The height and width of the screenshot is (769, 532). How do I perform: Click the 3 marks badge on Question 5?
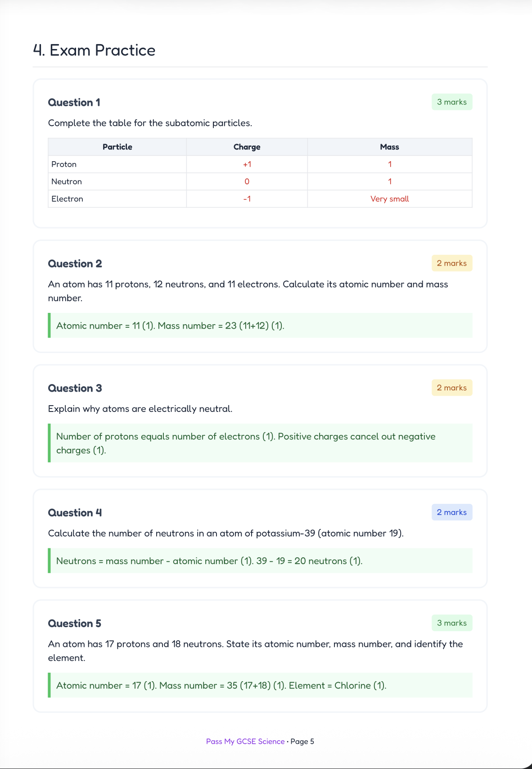451,623
